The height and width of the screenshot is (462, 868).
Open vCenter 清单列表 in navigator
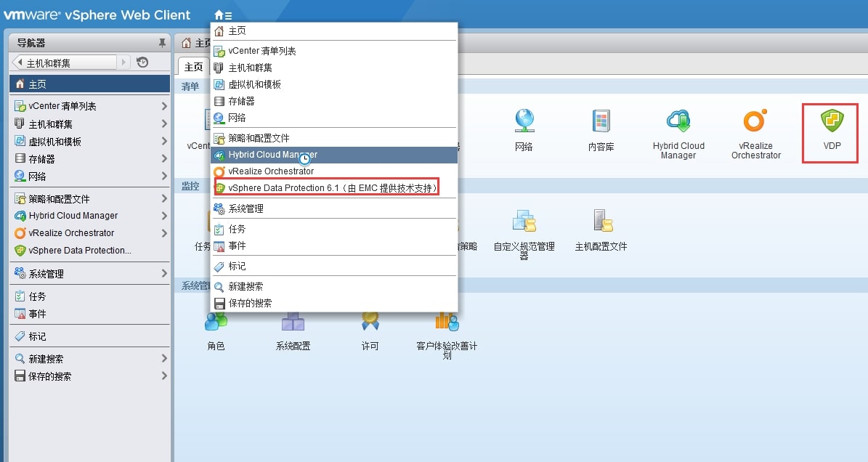coord(89,105)
